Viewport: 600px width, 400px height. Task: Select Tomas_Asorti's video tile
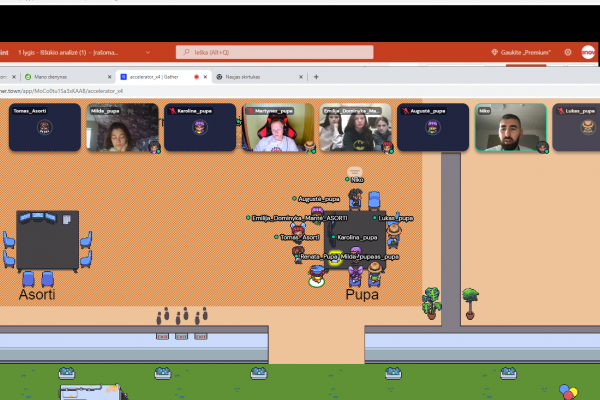pos(45,127)
